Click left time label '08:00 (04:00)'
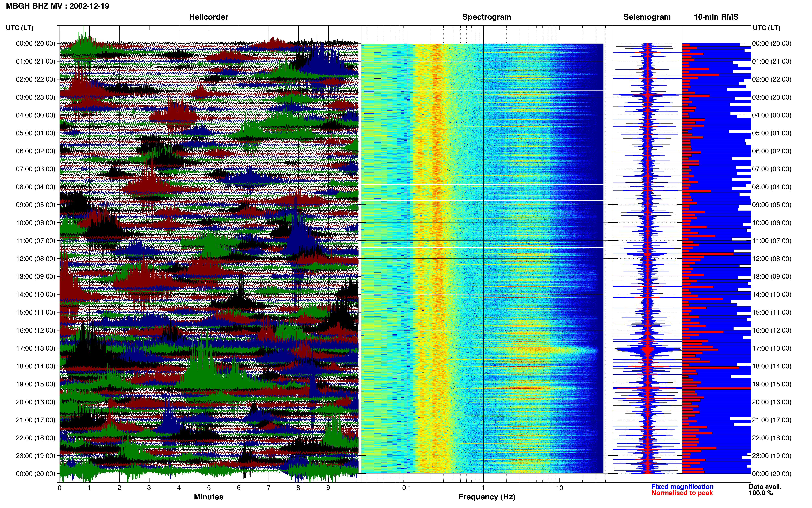812x508 pixels. 36,187
